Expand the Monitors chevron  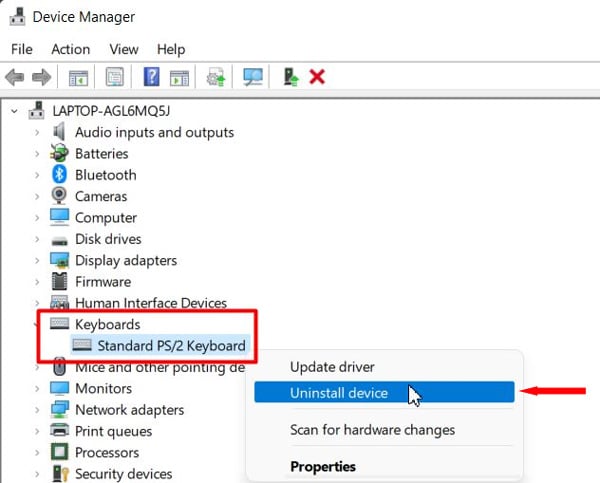pyautogui.click(x=37, y=388)
